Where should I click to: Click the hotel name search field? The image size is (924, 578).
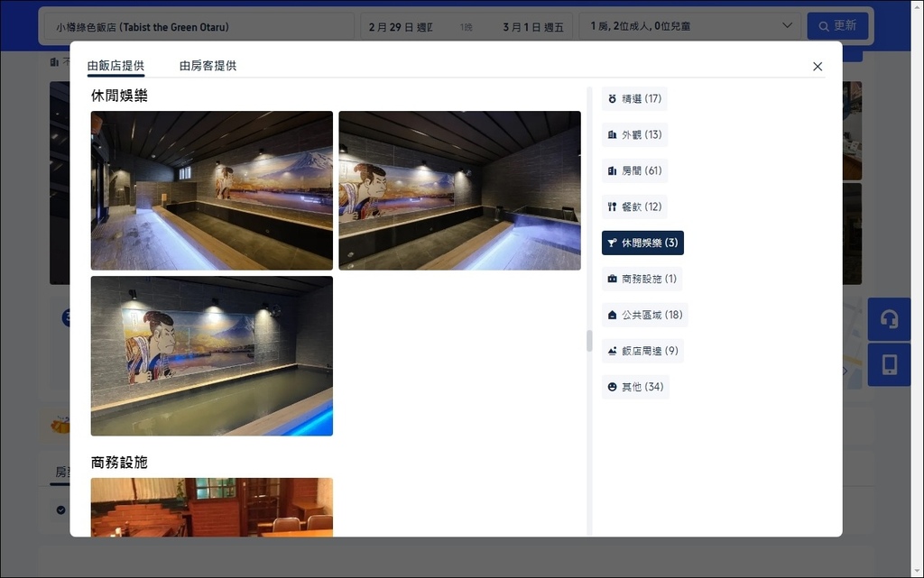pos(199,27)
